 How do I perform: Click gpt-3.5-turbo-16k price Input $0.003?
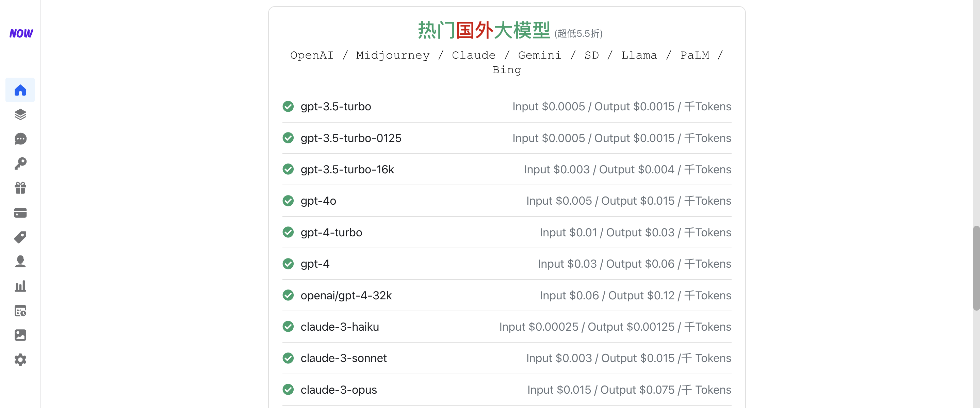[557, 169]
